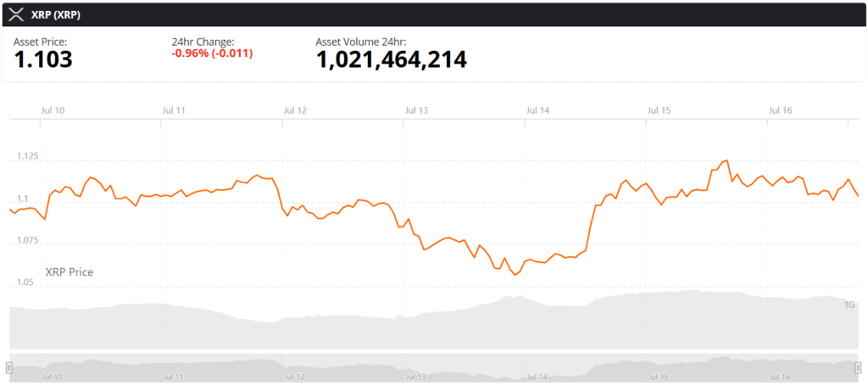This screenshot has height=386, width=868.
Task: Click the Jul 15 label on the top axis
Action: [x=659, y=110]
